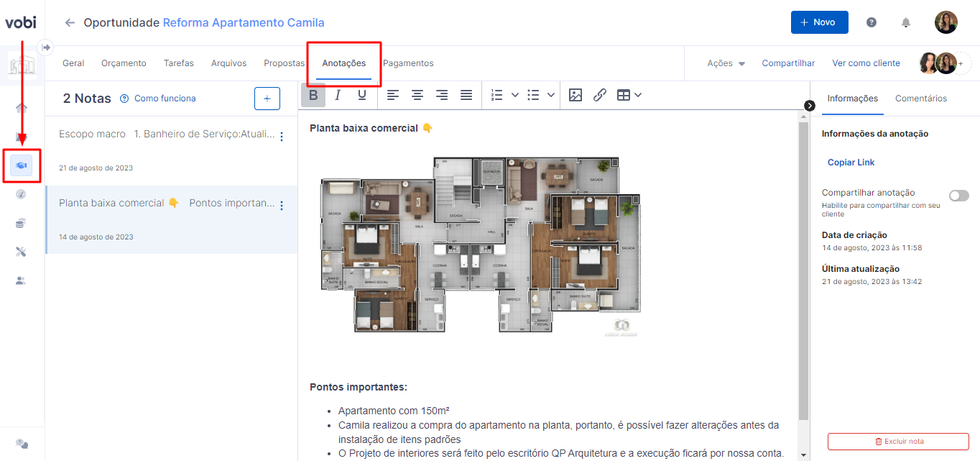The height and width of the screenshot is (461, 980).
Task: Click Ver como cliente
Action: click(866, 63)
